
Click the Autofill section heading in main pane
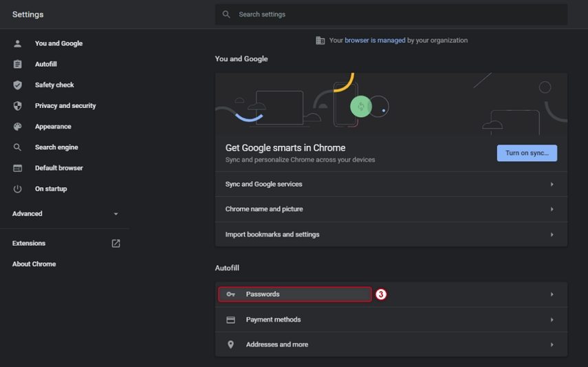tap(227, 268)
